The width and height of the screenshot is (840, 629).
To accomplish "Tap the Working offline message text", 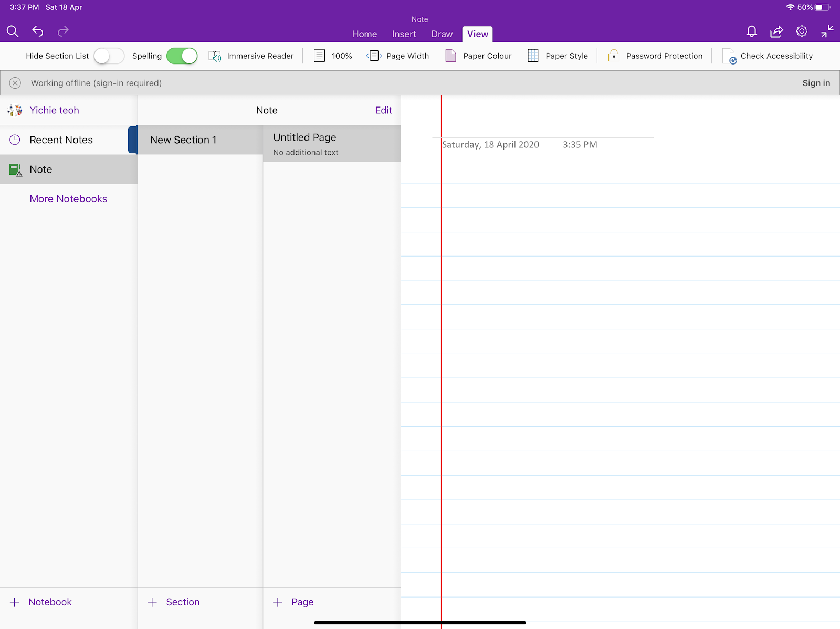I will [x=96, y=83].
